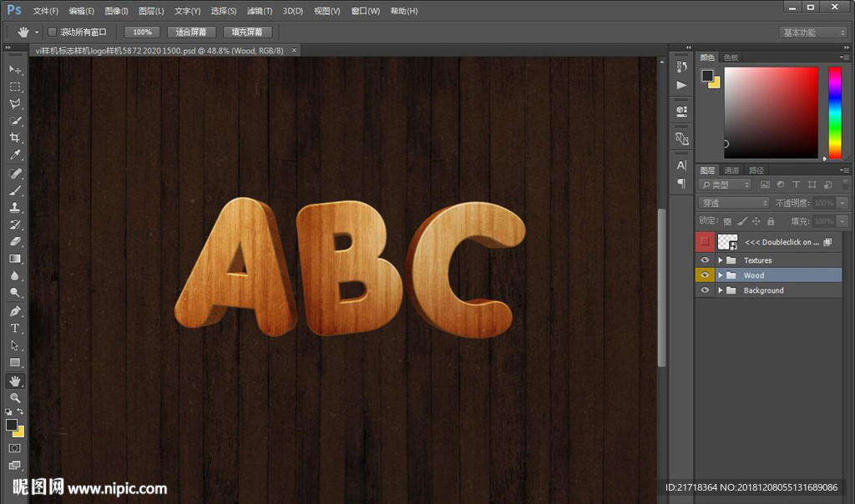Expand the Textures group
855x504 pixels.
[721, 260]
